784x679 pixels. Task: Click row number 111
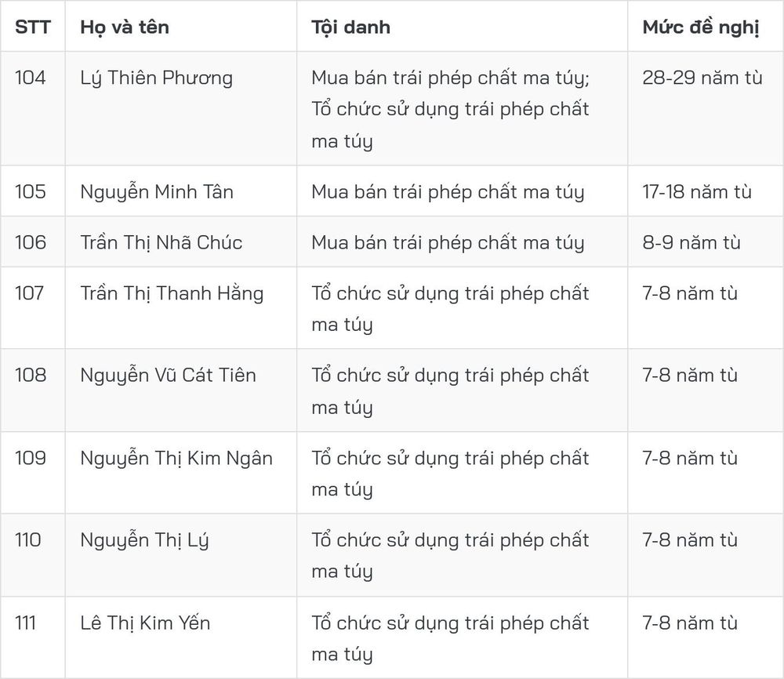coord(25,623)
